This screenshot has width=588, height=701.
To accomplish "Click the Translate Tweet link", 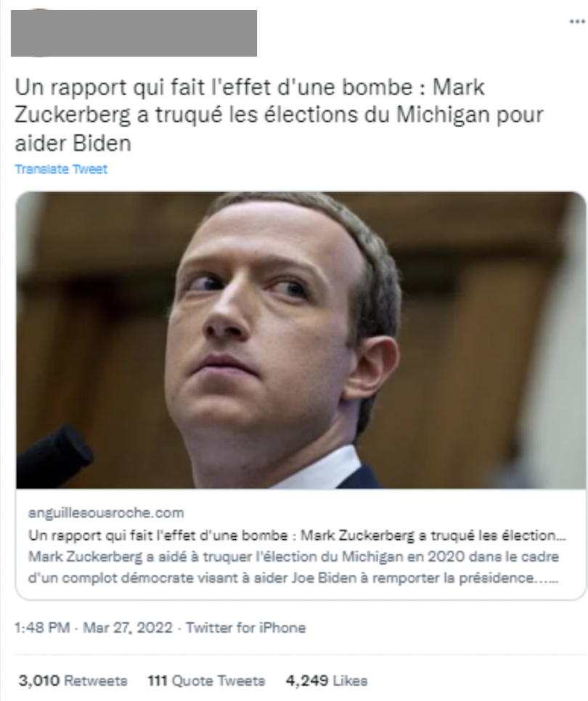I will click(61, 169).
